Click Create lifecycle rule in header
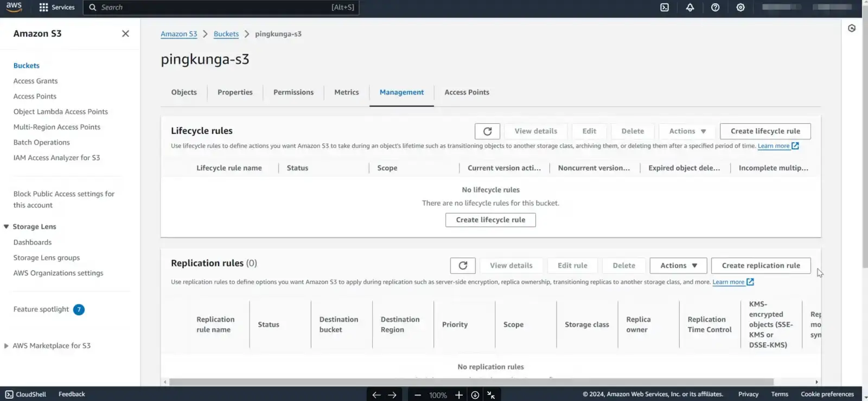This screenshot has height=401, width=868. [765, 131]
